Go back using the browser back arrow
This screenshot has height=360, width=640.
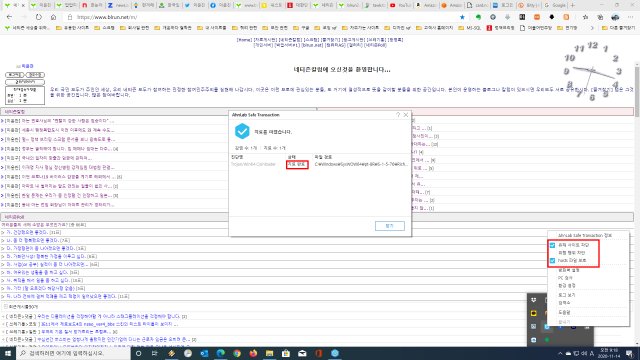9,17
